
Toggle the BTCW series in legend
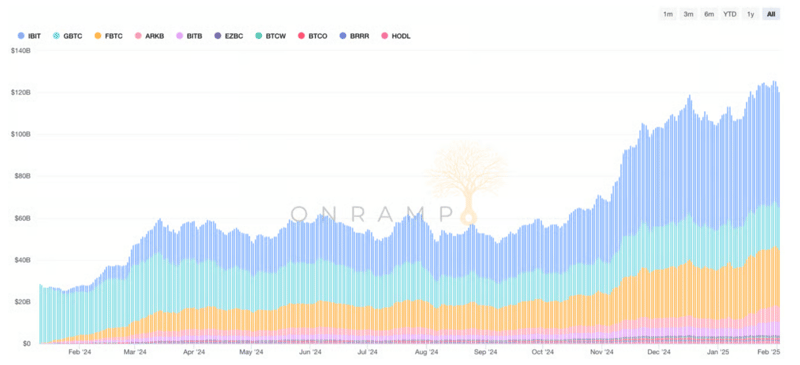click(270, 36)
